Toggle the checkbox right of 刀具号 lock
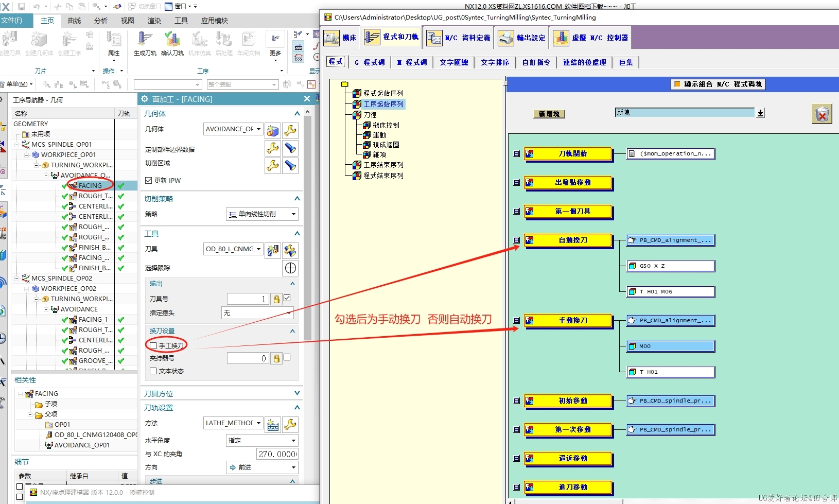Viewport: 839px width, 504px height. (x=287, y=298)
